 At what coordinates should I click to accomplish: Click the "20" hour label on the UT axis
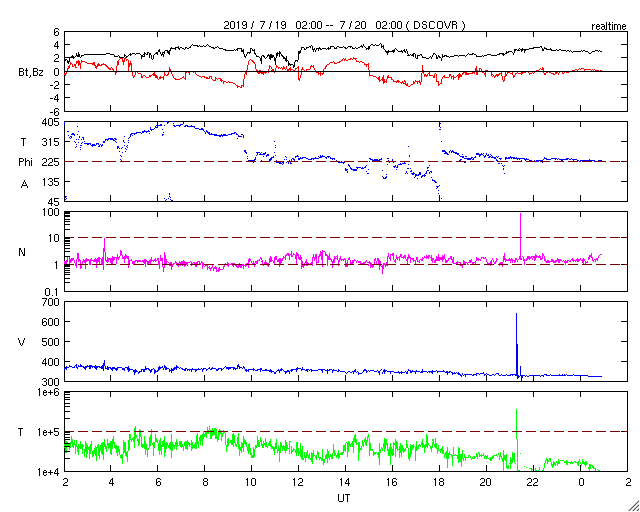[487, 481]
